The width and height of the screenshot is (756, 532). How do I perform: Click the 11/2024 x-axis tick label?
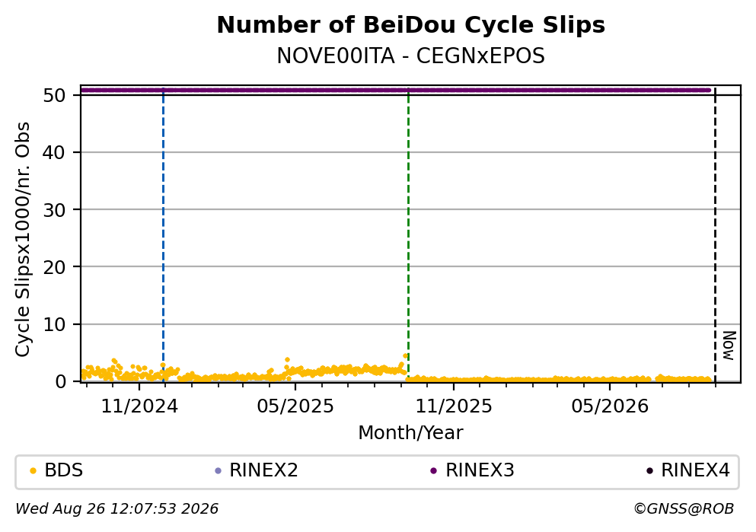pos(139,406)
